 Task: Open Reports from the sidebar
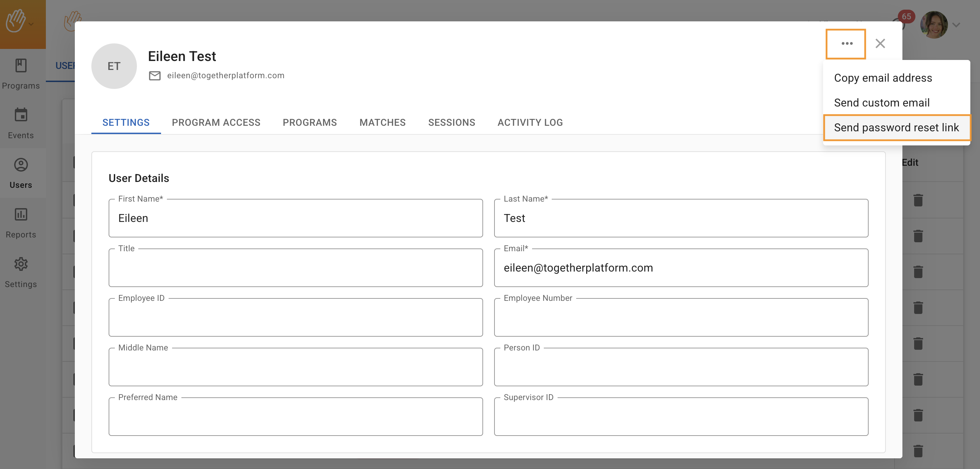[x=21, y=223]
